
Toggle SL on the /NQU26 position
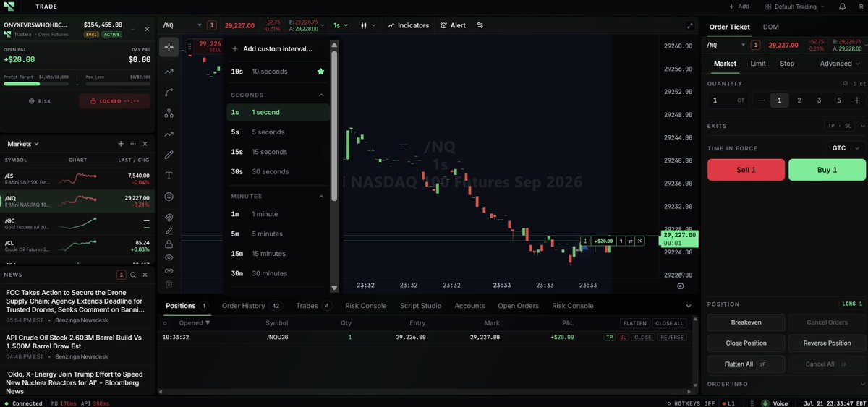click(622, 338)
